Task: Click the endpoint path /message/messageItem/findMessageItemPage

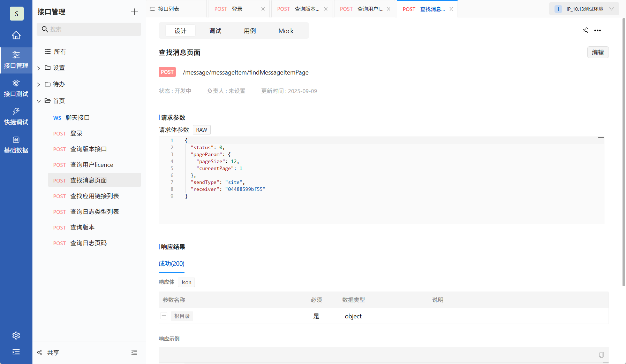Action: tap(246, 72)
